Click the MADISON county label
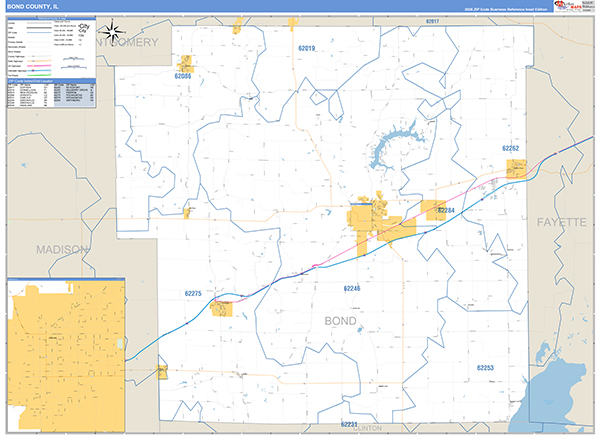 point(62,249)
